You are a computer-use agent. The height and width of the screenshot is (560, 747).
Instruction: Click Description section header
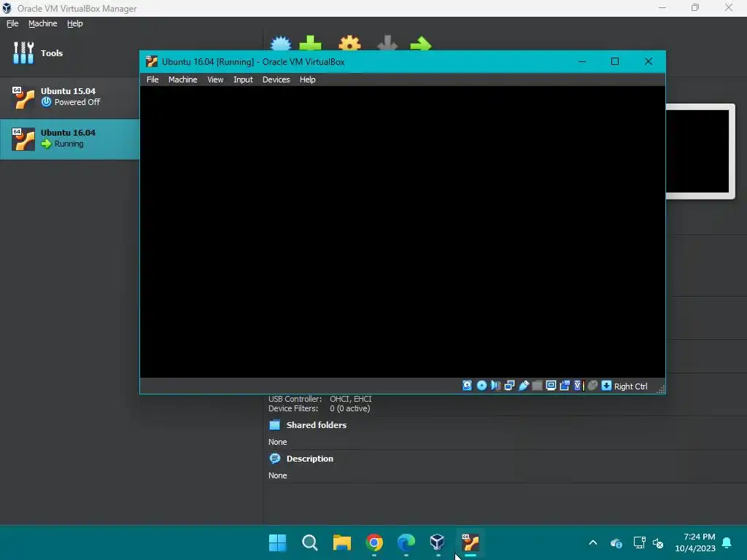(x=309, y=459)
